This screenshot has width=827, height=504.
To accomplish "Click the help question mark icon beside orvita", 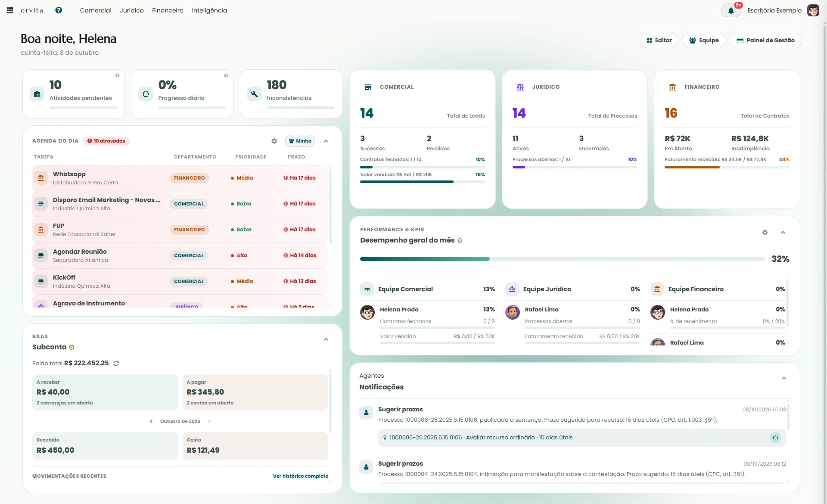I will click(x=59, y=10).
